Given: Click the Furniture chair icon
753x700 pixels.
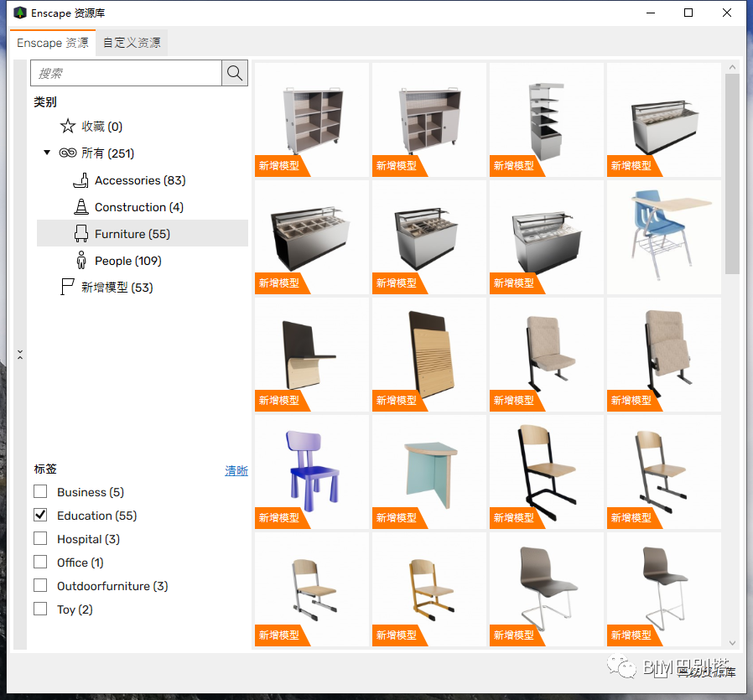Looking at the screenshot, I should (81, 234).
